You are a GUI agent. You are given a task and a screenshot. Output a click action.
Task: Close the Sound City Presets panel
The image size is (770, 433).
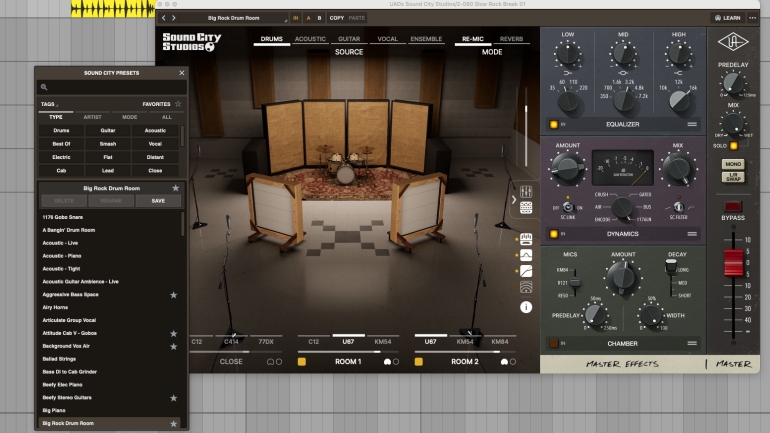click(x=182, y=73)
